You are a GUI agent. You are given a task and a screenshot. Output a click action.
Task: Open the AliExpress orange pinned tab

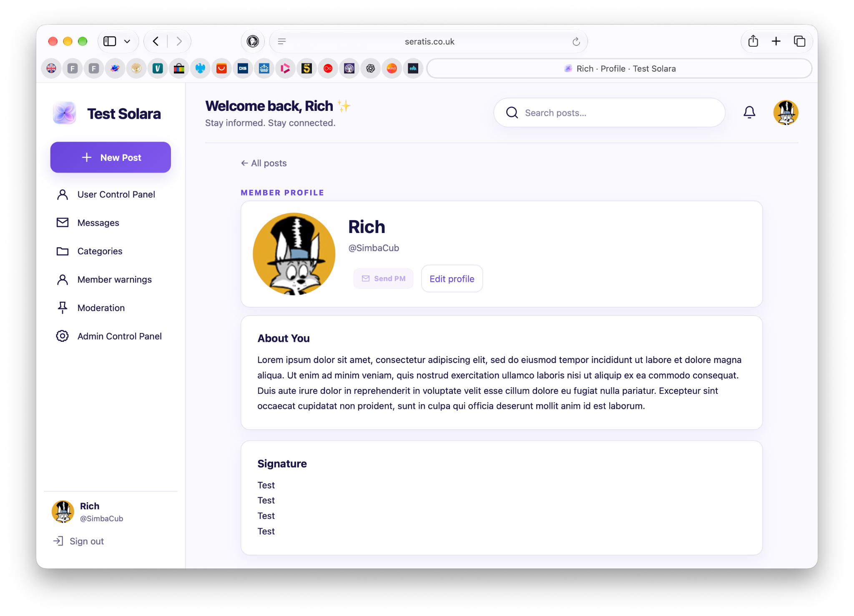pos(221,68)
